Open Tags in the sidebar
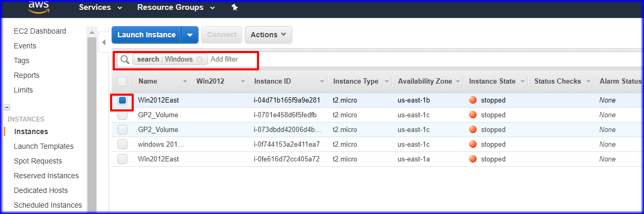This screenshot has height=214, width=644. click(22, 60)
